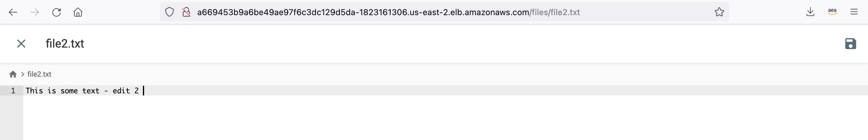Viewport: 868px width, 140px height.
Task: Navigate to the browser home page
Action: (78, 12)
